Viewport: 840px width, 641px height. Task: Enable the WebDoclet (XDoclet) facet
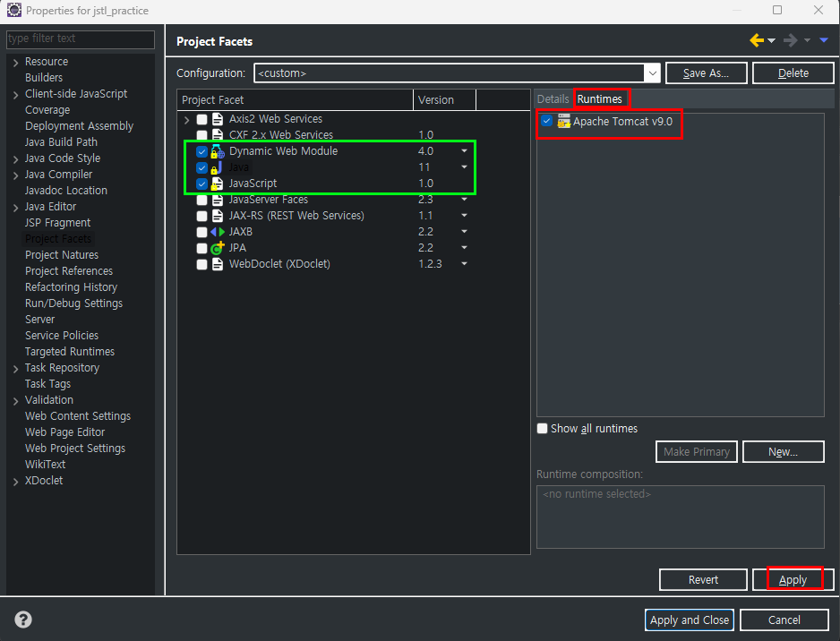[202, 264]
